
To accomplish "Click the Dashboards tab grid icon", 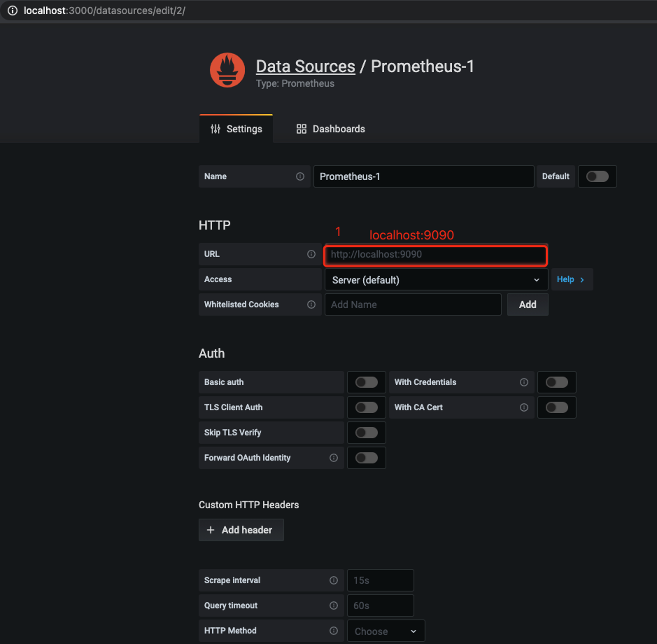I will click(x=301, y=129).
